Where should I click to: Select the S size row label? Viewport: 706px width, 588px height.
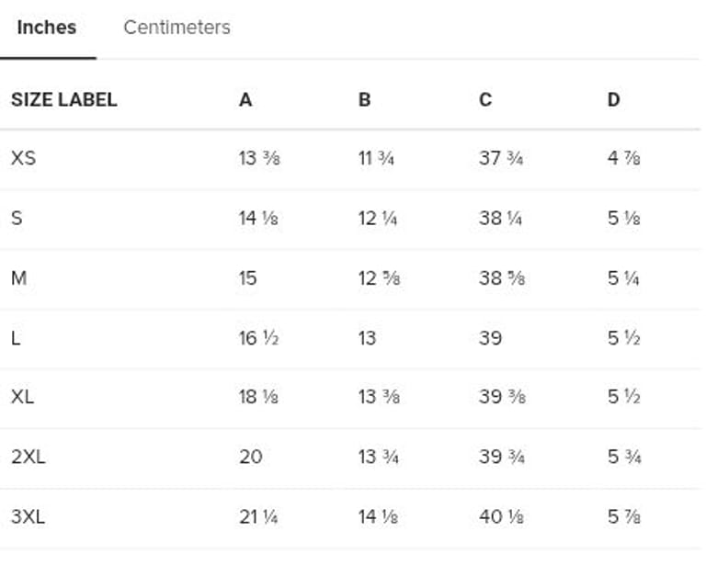(x=17, y=218)
